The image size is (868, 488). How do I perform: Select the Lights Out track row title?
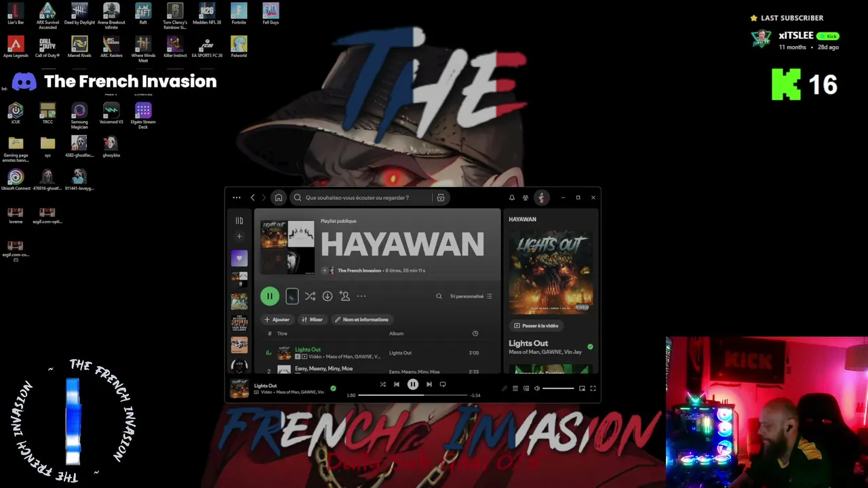pos(308,350)
